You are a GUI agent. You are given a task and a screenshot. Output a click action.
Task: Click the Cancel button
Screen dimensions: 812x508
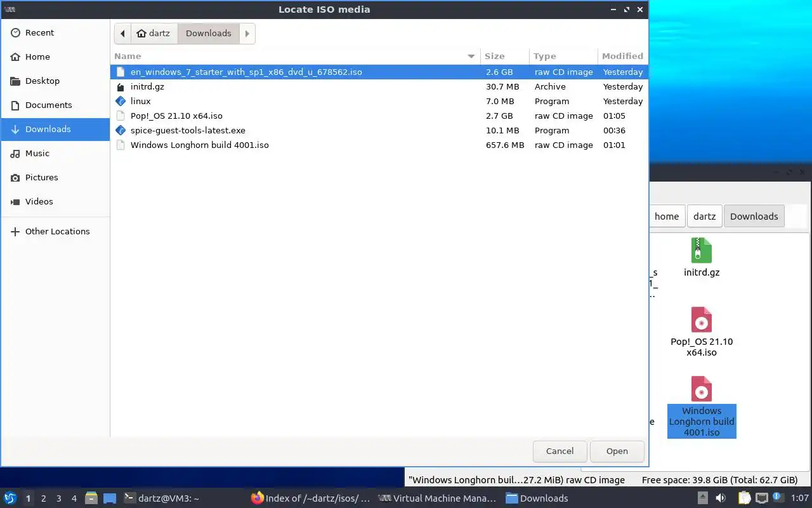tap(560, 451)
